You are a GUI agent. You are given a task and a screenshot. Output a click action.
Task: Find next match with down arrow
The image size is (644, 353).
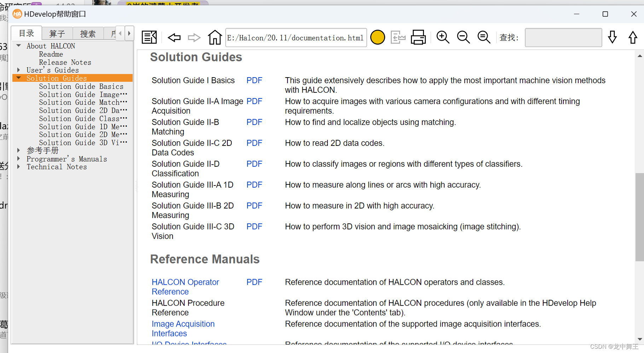point(613,37)
